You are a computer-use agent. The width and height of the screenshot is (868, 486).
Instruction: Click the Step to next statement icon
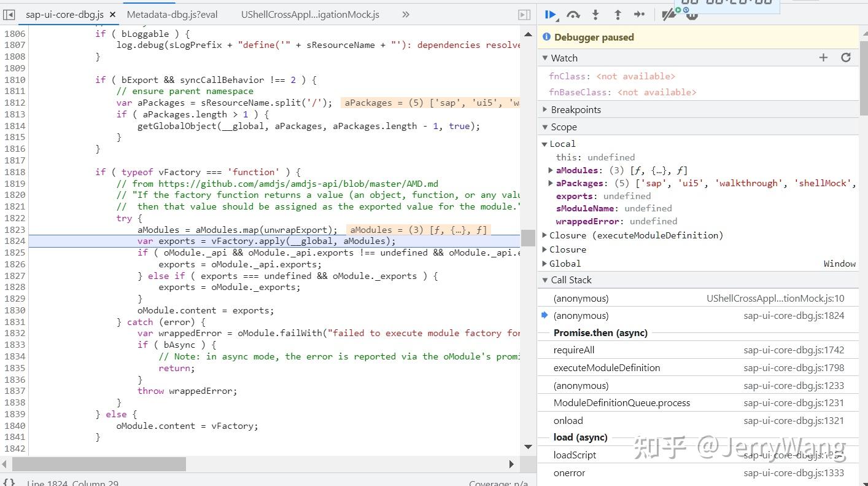[x=640, y=14]
